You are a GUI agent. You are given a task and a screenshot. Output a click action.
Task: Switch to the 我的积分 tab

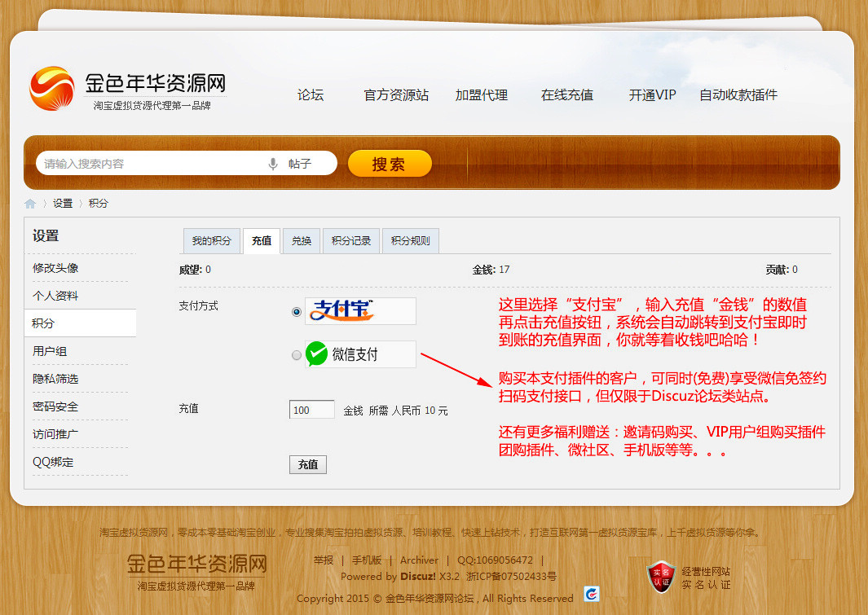coord(211,240)
